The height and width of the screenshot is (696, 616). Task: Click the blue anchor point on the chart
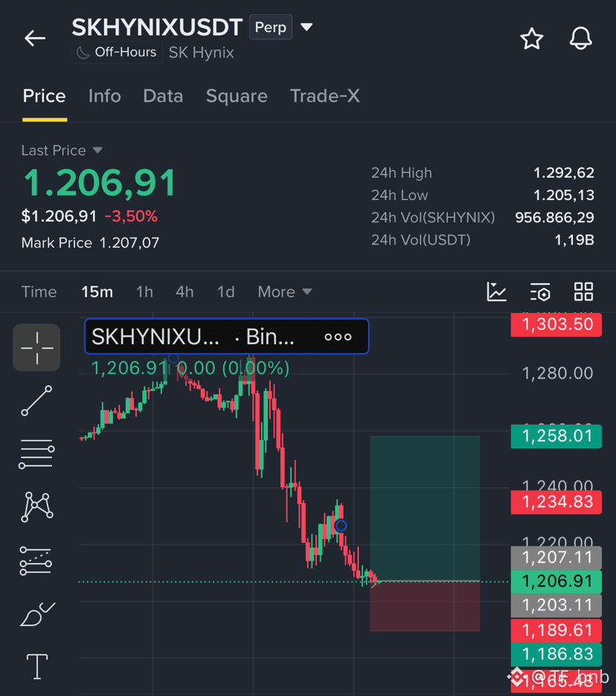tap(341, 526)
